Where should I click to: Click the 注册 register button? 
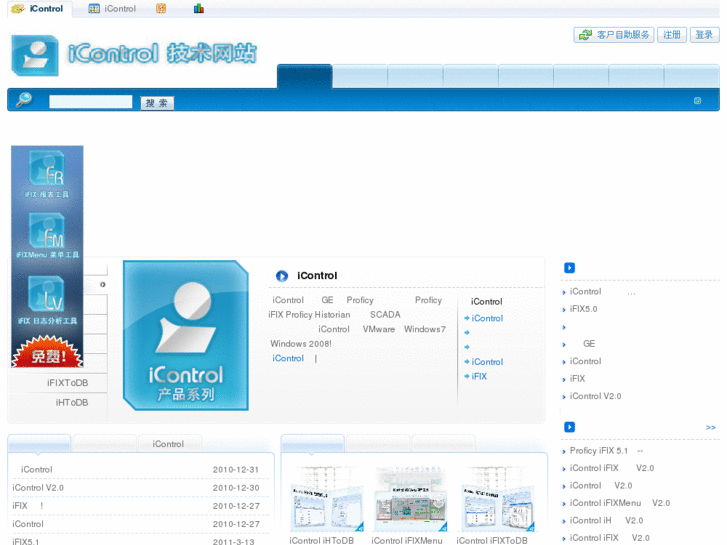pos(671,35)
